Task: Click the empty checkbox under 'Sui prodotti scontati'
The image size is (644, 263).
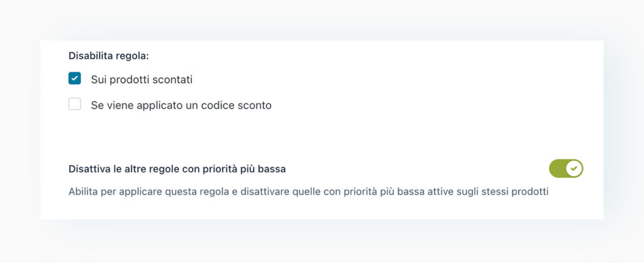Action: click(75, 104)
